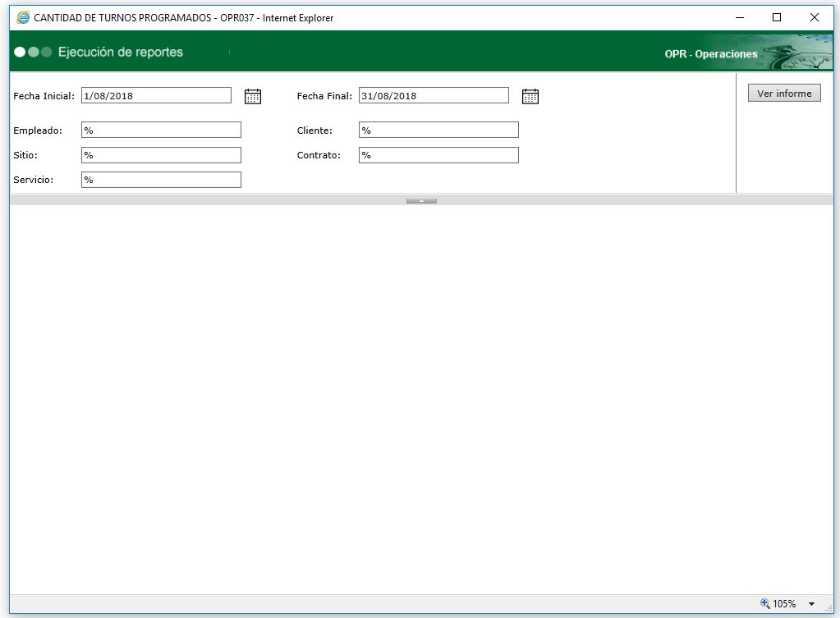The height and width of the screenshot is (618, 840).
Task: Open calendar picker for Fecha Final
Action: coord(530,96)
